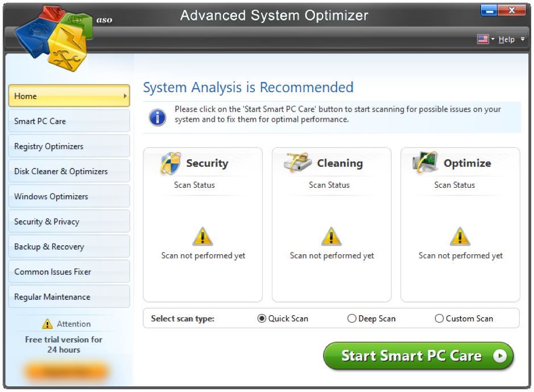Open Smart PC Care in the sidebar

69,121
